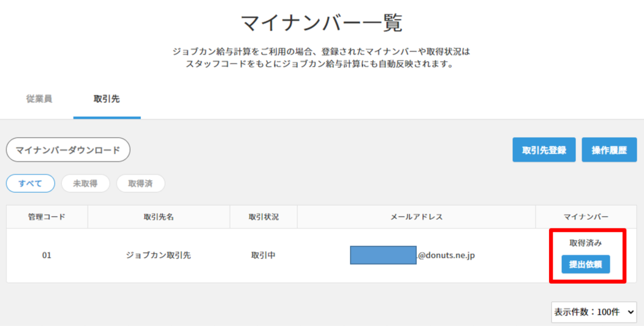Select the management code 01 cell

[x=47, y=255]
